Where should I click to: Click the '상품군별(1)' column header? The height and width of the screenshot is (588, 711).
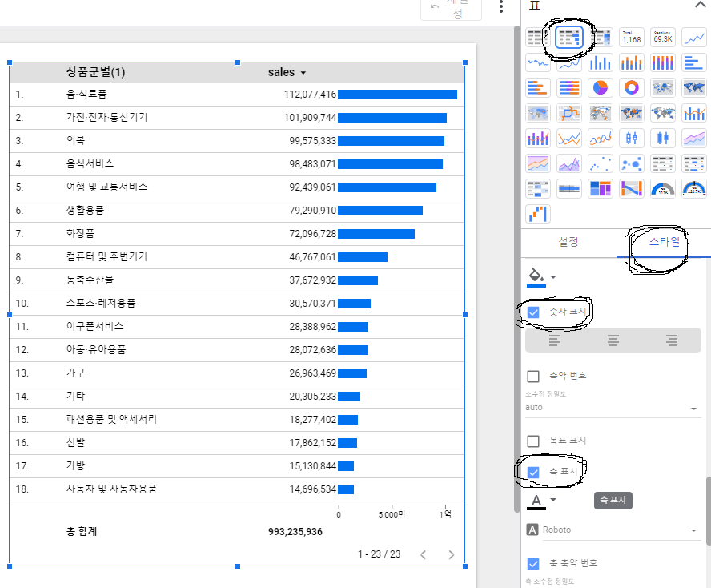coord(95,72)
